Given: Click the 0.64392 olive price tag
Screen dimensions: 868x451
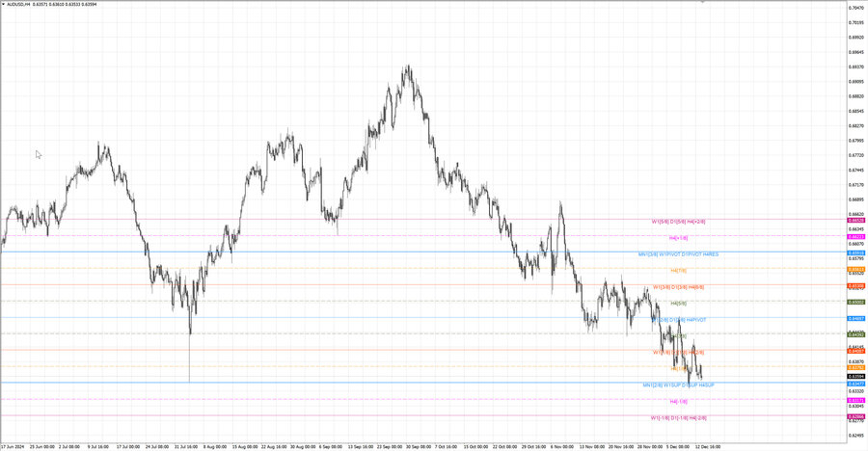Looking at the screenshot, I should tap(856, 334).
